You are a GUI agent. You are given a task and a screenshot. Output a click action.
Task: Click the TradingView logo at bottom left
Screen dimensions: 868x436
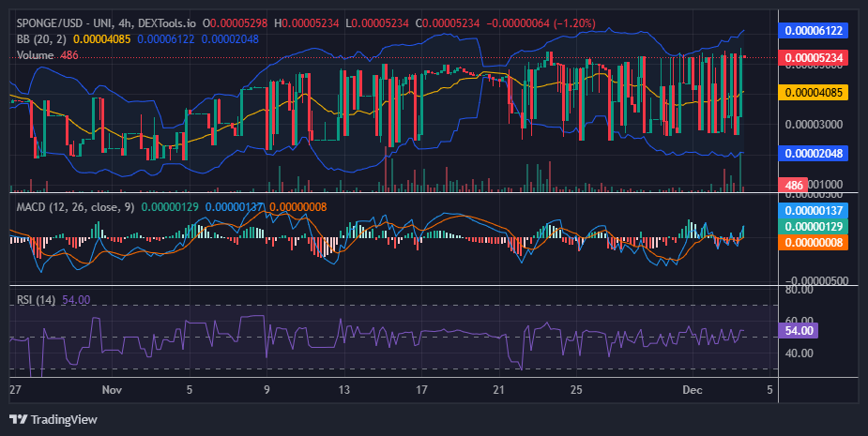(53, 419)
